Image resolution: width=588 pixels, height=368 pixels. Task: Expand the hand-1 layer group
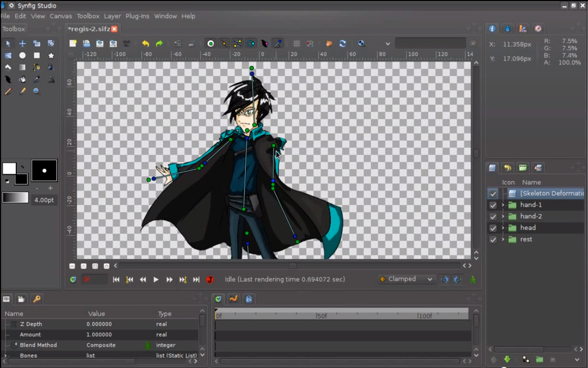(x=503, y=205)
